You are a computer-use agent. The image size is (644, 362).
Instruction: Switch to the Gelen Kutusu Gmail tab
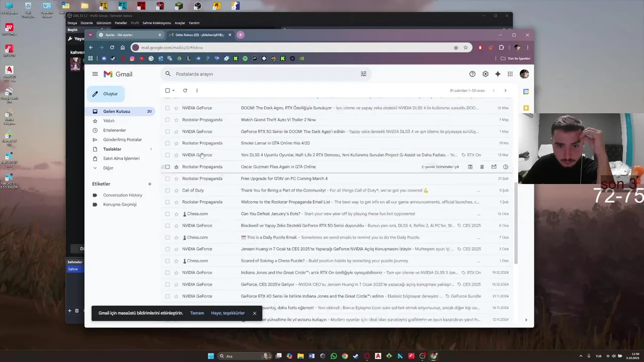200,35
